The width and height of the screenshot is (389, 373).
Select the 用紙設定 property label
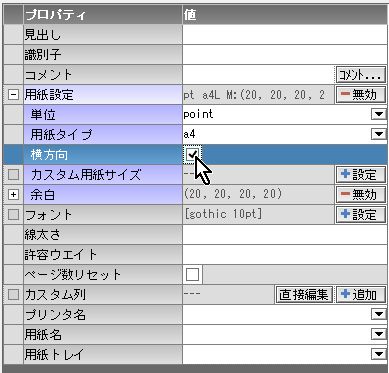[x=103, y=95]
